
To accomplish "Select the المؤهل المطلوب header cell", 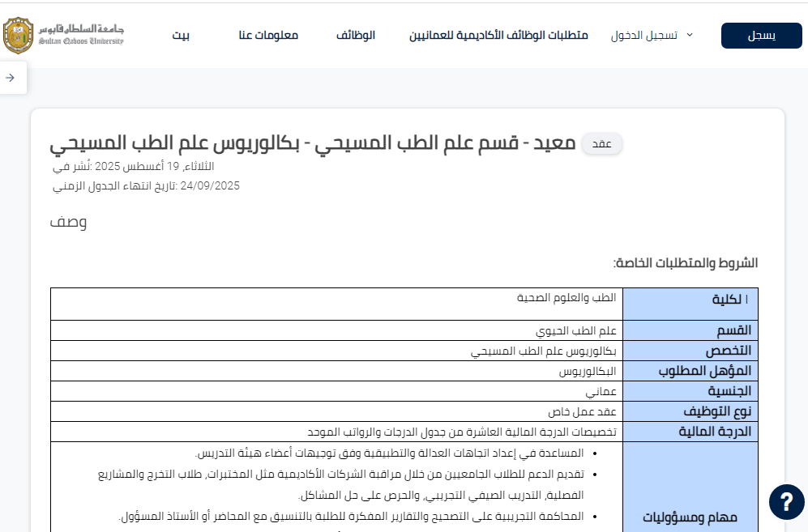I will pos(690,371).
